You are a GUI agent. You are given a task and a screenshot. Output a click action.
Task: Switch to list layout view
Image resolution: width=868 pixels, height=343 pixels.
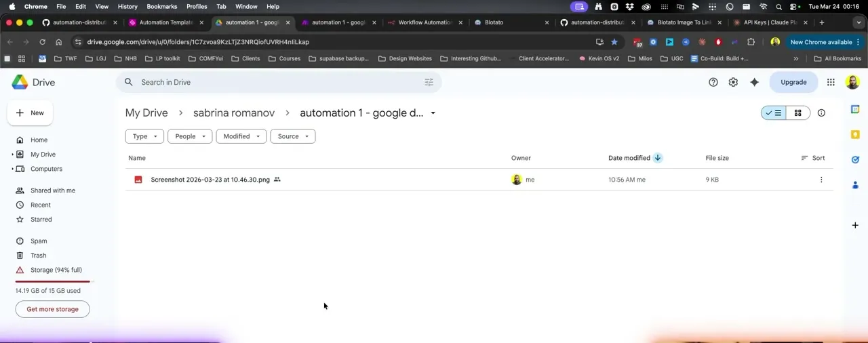(773, 113)
